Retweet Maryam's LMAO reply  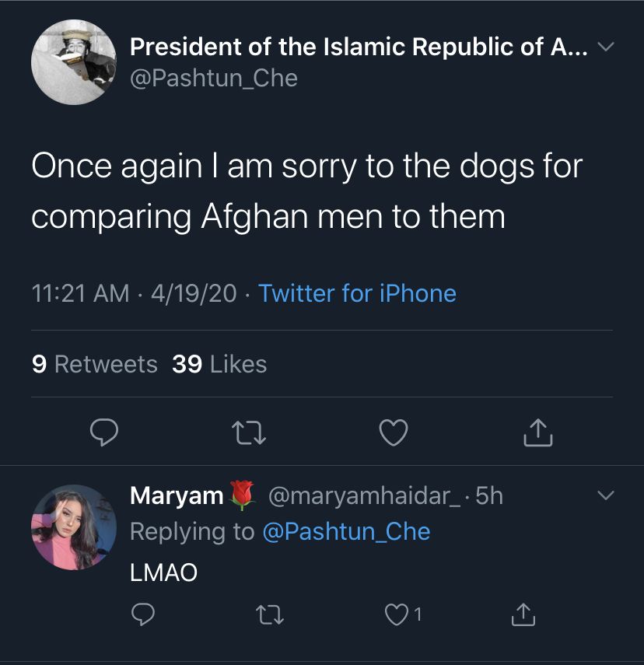click(x=270, y=615)
